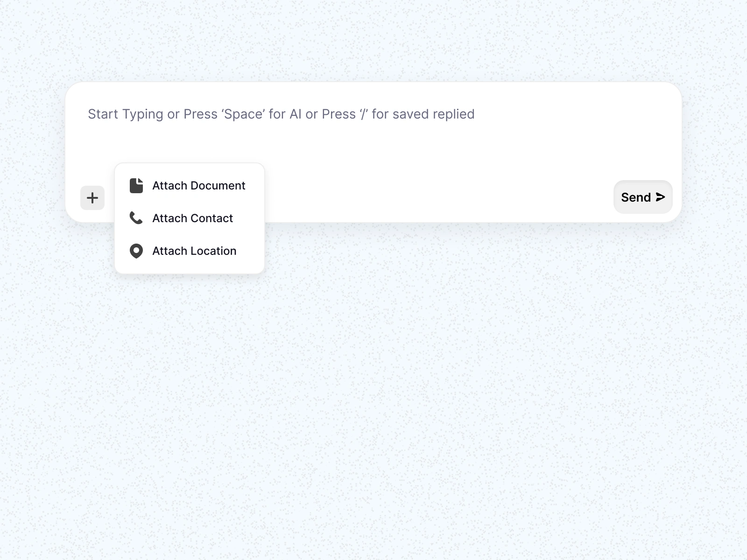Toggle the attachment options popup
The image size is (747, 560).
(92, 198)
